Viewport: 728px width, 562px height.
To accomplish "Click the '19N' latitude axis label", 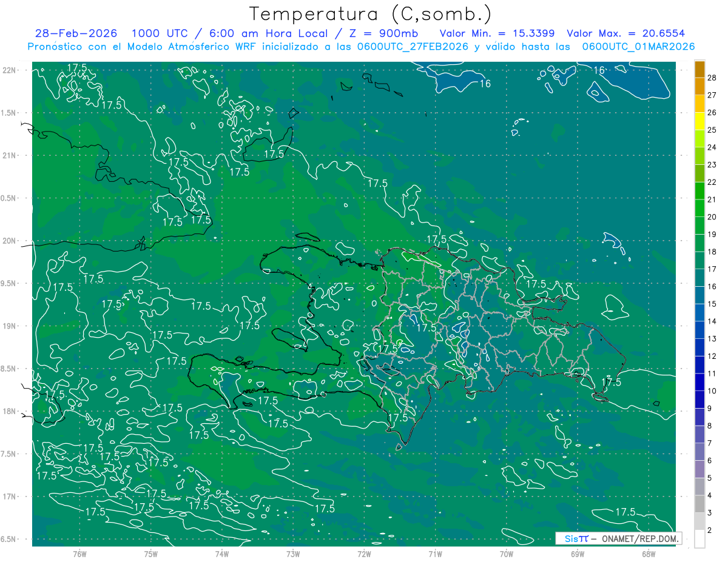I will coord(8,326).
